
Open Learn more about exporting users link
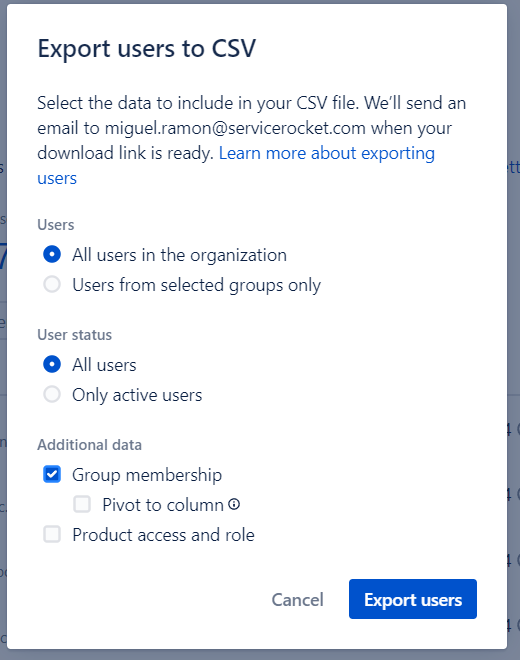click(x=236, y=165)
